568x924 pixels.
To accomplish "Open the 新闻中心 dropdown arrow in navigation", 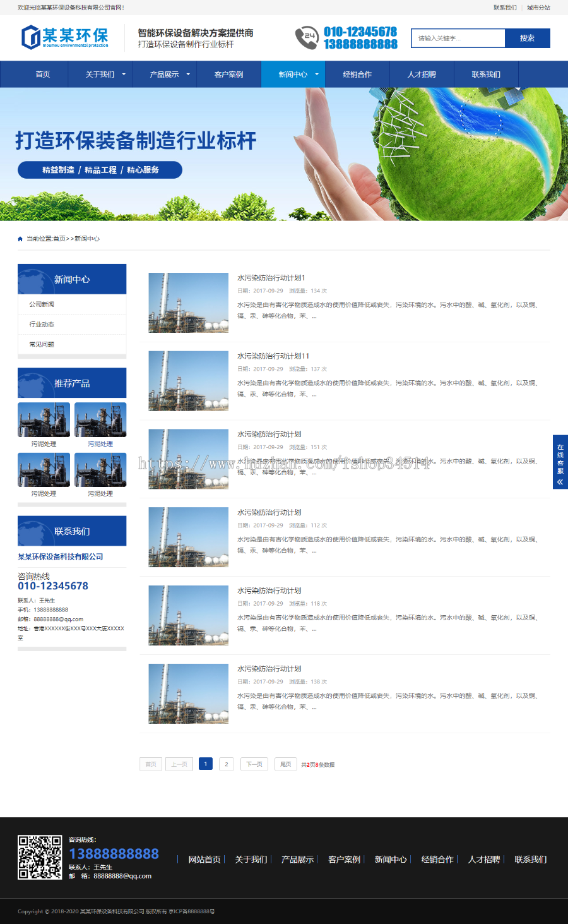I will tap(317, 74).
